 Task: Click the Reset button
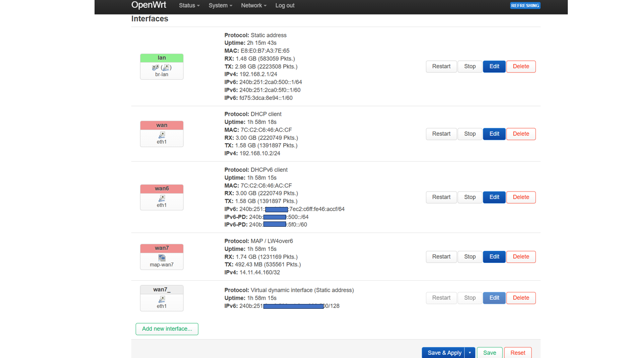(x=518, y=353)
